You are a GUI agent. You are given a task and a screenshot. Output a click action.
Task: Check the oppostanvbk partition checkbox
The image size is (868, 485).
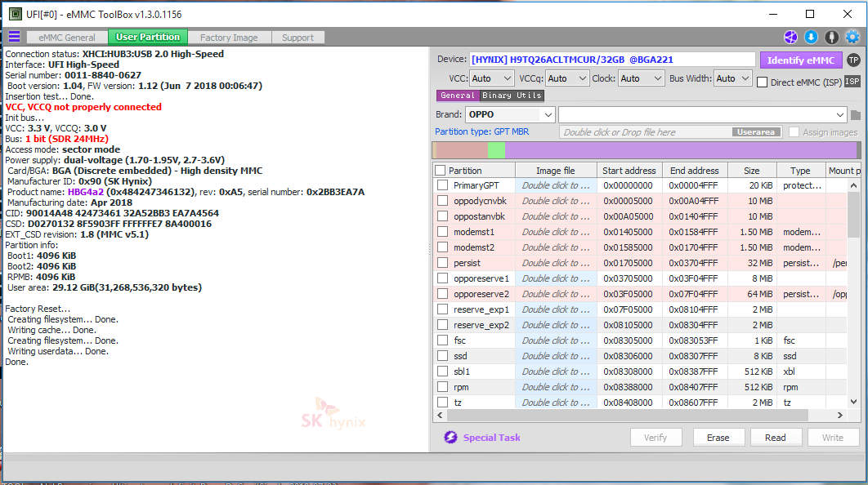point(442,216)
